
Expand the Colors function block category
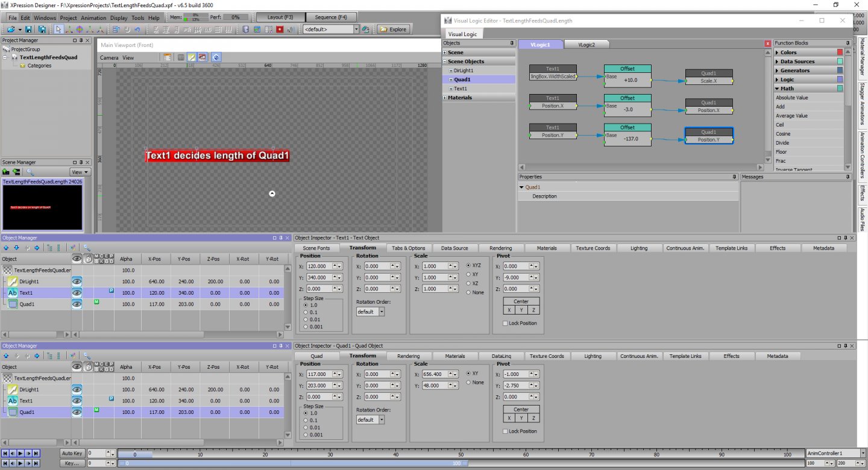(x=777, y=52)
